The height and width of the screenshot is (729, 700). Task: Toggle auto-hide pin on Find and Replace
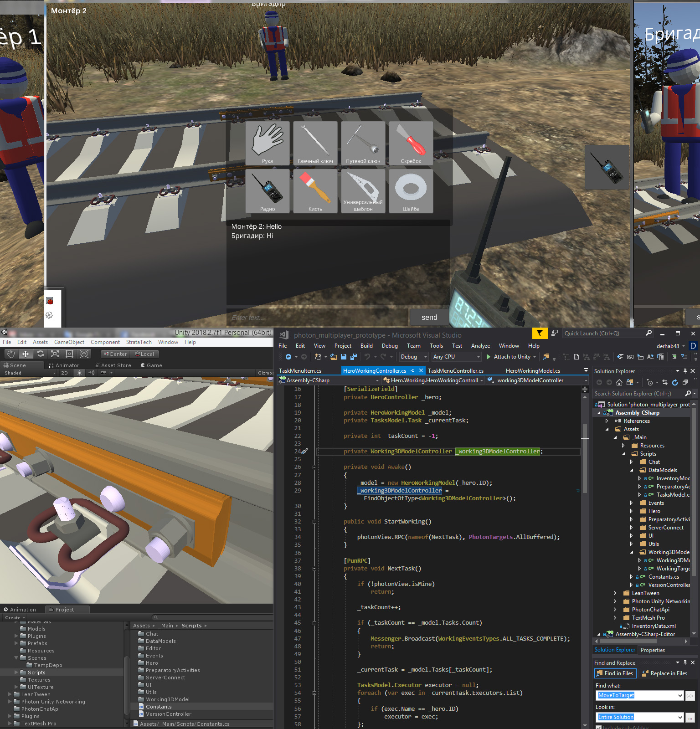[685, 662]
